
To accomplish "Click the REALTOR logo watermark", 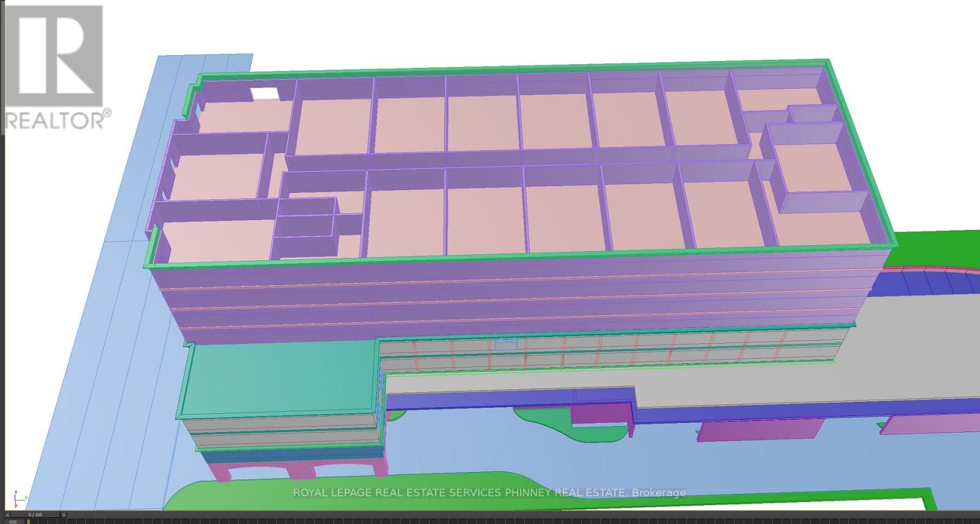I will point(55,67).
